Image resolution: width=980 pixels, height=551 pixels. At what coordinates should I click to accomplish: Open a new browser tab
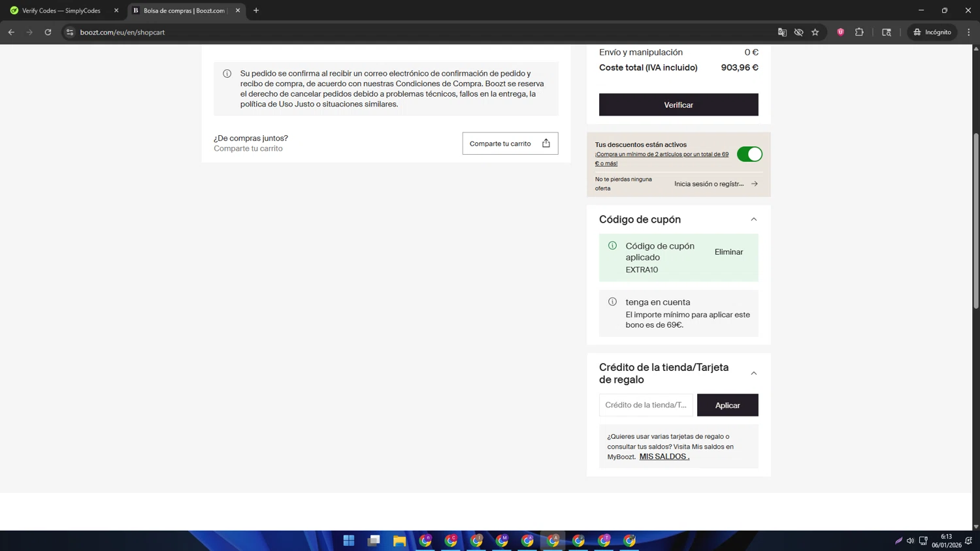(x=256, y=10)
